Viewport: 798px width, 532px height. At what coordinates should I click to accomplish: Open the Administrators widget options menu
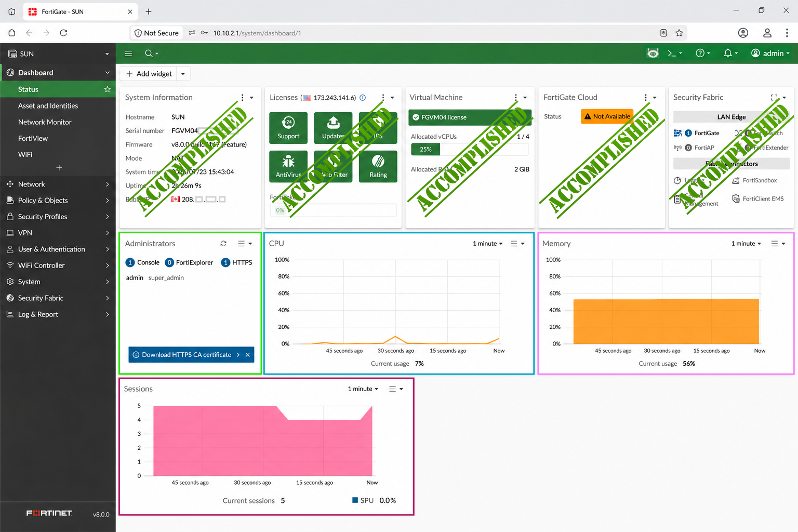click(245, 244)
